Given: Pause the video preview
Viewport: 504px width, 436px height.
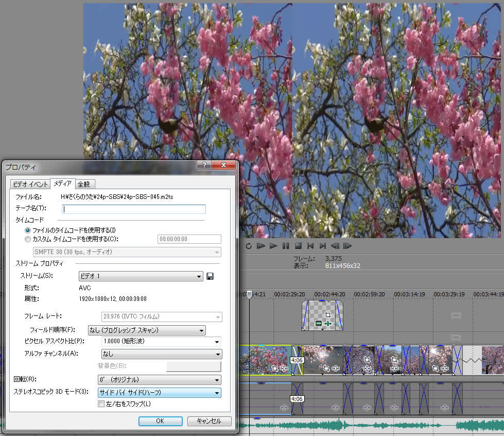Looking at the screenshot, I should point(286,246).
